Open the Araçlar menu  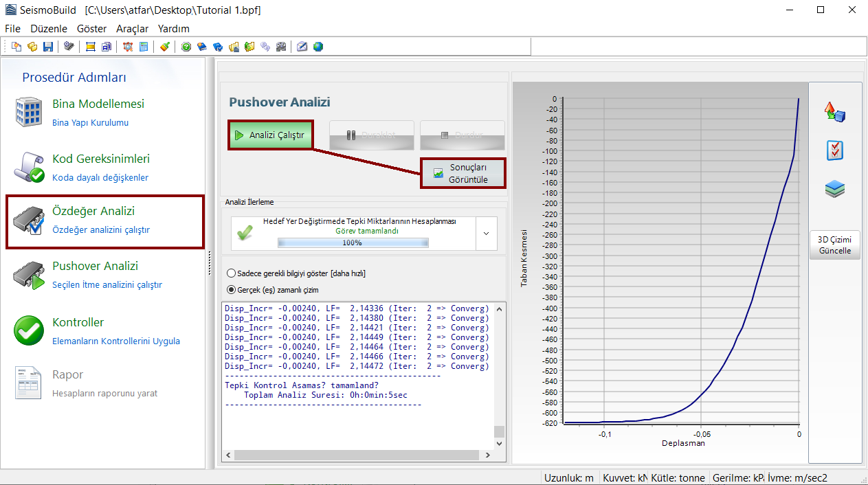coord(132,29)
